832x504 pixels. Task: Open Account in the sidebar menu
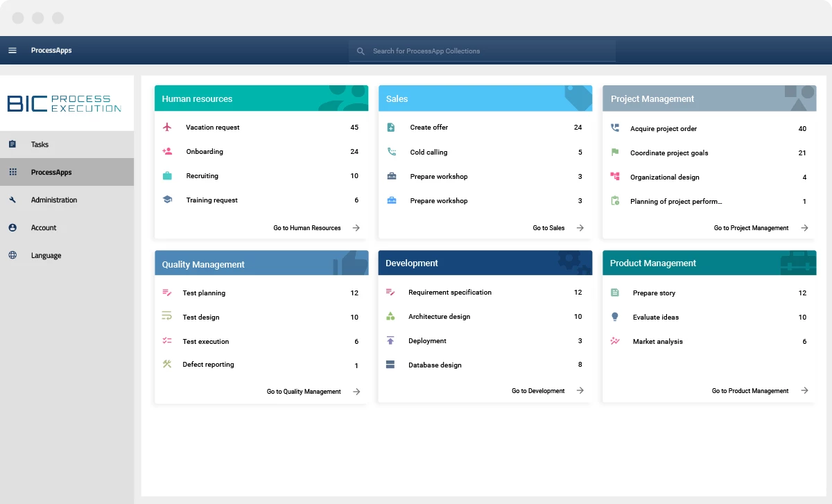(44, 227)
